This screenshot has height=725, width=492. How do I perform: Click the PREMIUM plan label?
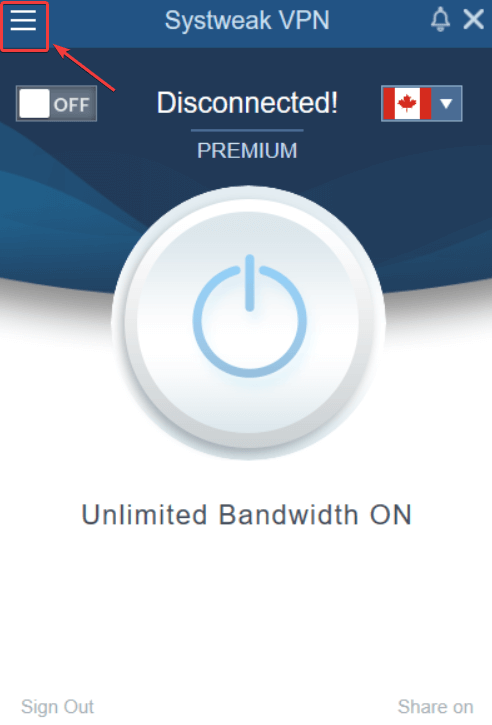[x=247, y=151]
